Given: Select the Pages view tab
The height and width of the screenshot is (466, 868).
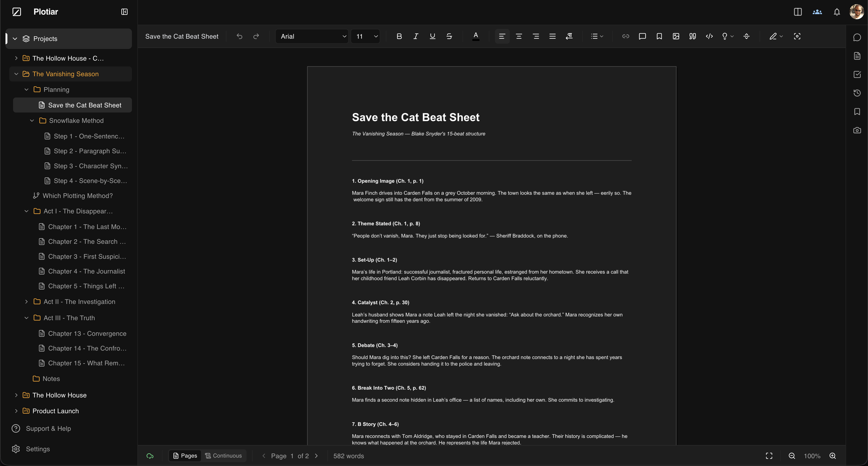Looking at the screenshot, I should click(x=185, y=456).
